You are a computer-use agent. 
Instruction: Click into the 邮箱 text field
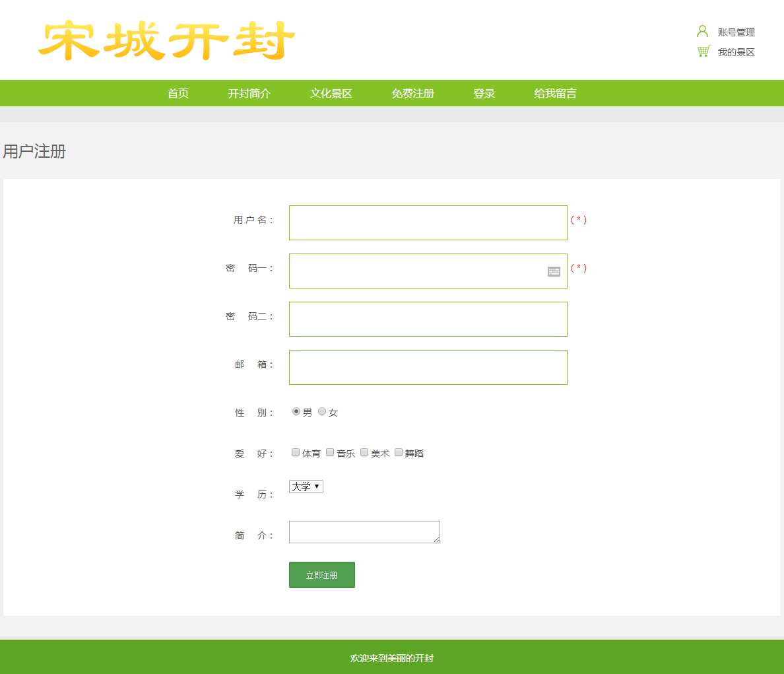click(428, 367)
